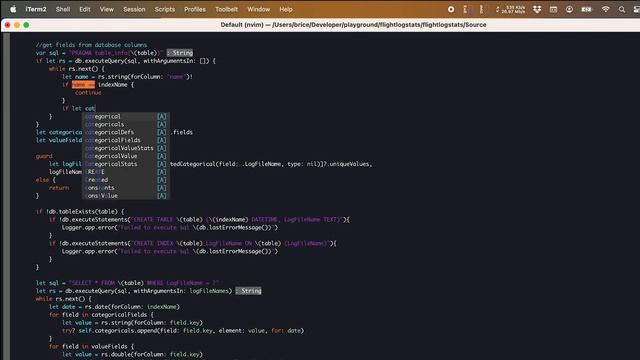Click the '//get fields from database columns' comment

pos(91,45)
